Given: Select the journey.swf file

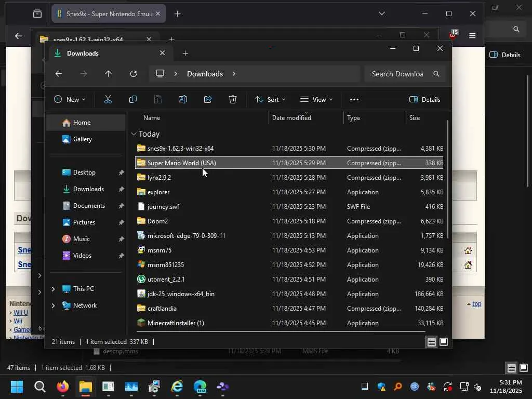Looking at the screenshot, I should 289,207.
